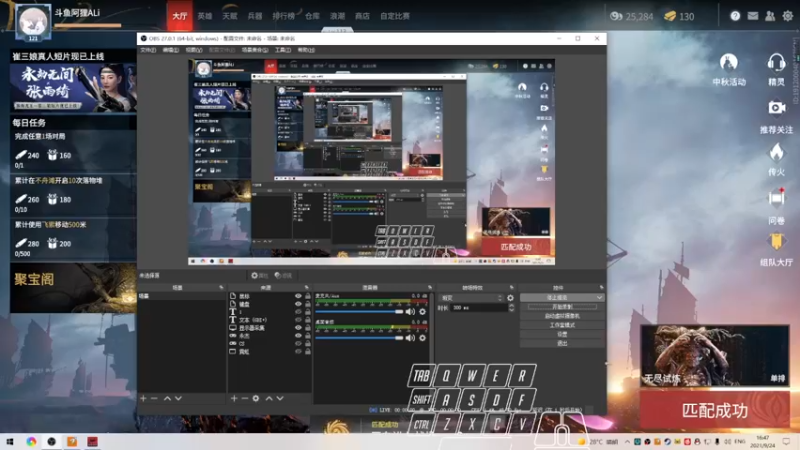800x450 pixels.
Task: Open second mixer channel gear settings
Action: click(422, 338)
